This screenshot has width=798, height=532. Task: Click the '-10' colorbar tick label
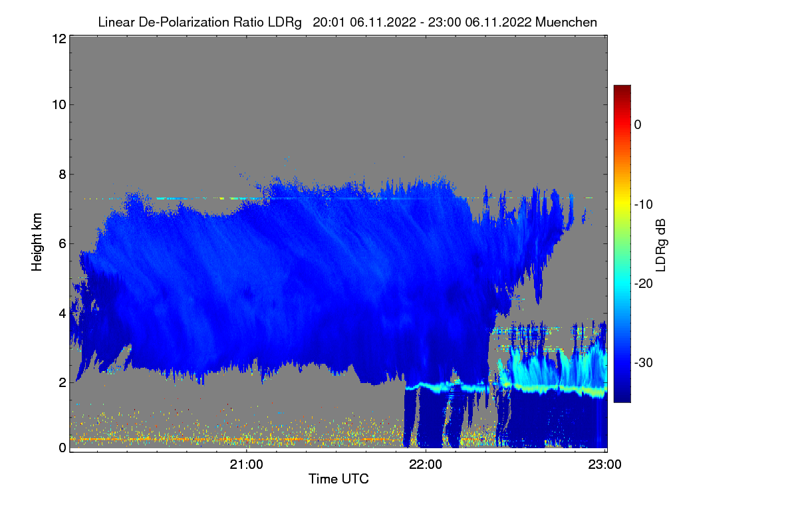tap(644, 204)
